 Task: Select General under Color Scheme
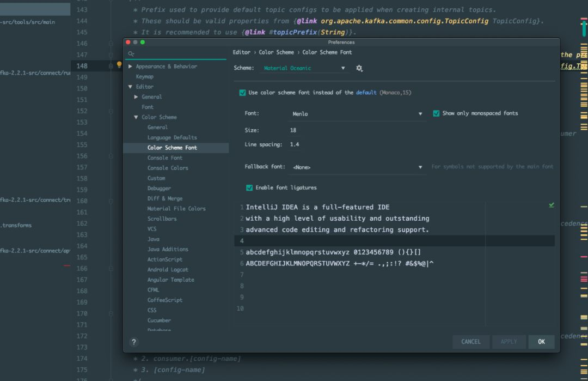pos(157,127)
